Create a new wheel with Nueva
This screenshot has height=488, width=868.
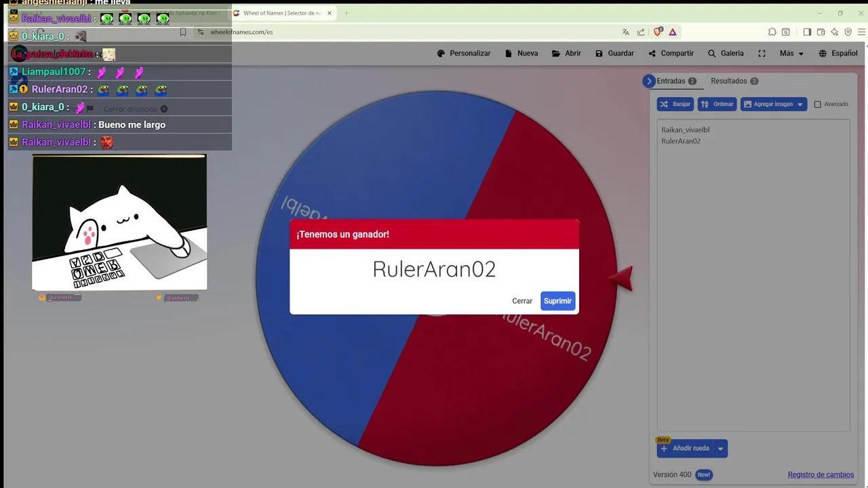[x=521, y=54]
